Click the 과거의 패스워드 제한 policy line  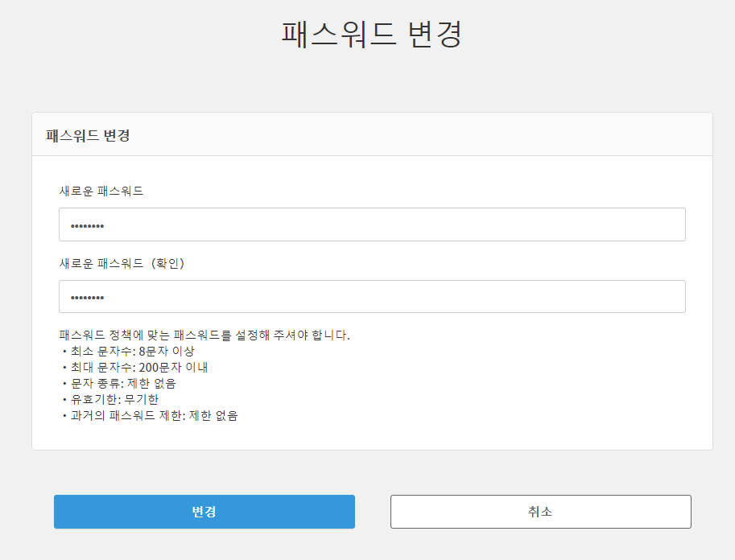point(150,416)
